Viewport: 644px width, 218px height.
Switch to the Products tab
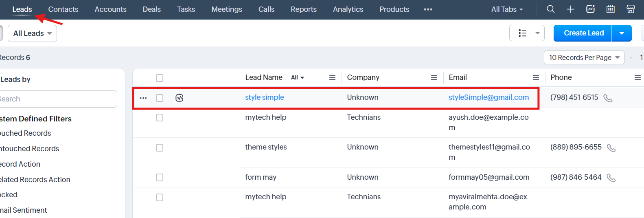click(394, 9)
